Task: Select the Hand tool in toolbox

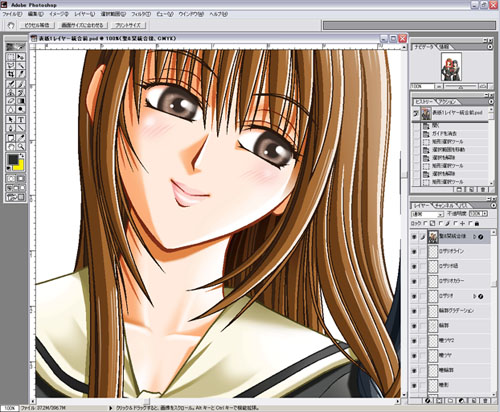Action: (x=11, y=146)
